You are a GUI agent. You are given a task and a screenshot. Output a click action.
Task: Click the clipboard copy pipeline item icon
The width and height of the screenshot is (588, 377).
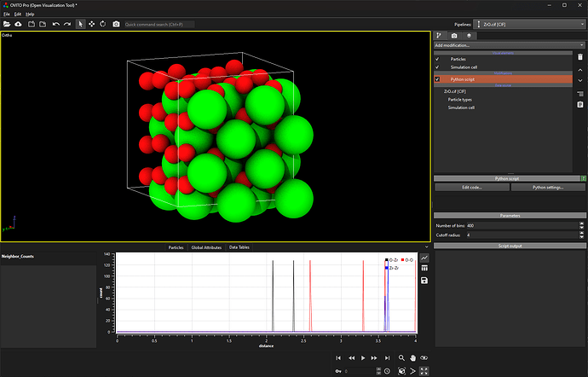point(580,104)
